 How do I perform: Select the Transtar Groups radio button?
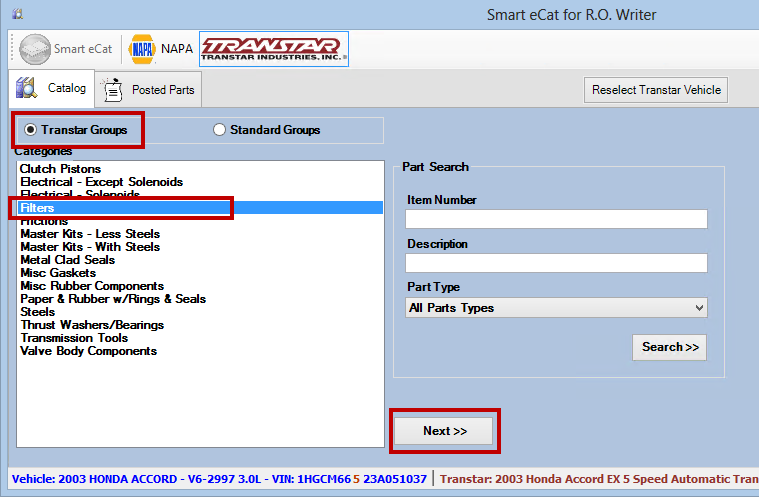click(30, 130)
